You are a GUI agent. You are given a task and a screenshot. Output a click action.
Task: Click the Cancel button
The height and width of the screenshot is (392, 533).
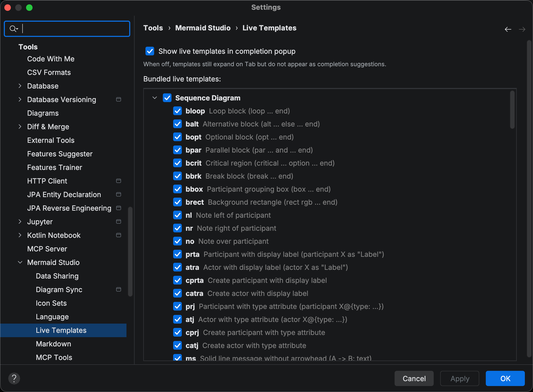pos(414,378)
